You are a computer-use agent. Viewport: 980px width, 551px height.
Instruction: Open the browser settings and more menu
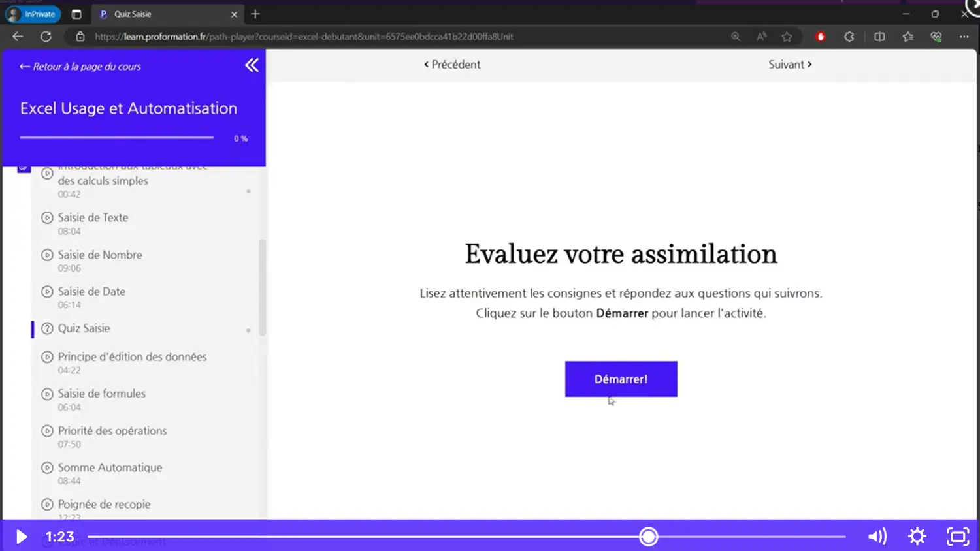[x=964, y=37]
